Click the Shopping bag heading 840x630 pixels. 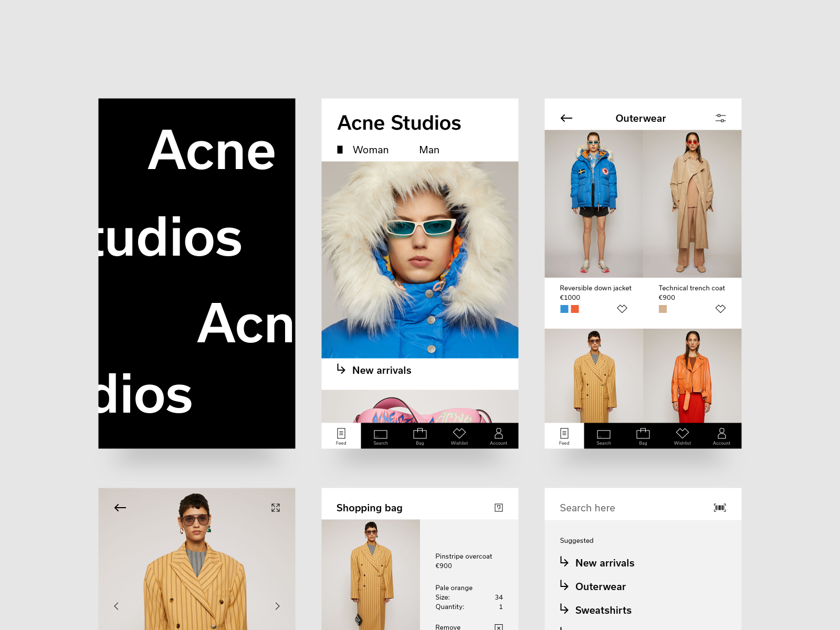370,508
